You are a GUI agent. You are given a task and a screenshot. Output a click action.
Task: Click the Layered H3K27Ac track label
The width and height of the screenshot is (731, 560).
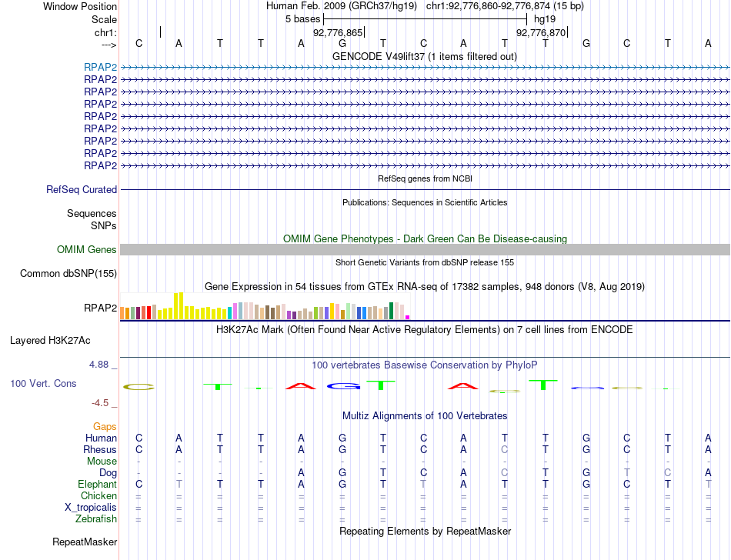(x=50, y=341)
